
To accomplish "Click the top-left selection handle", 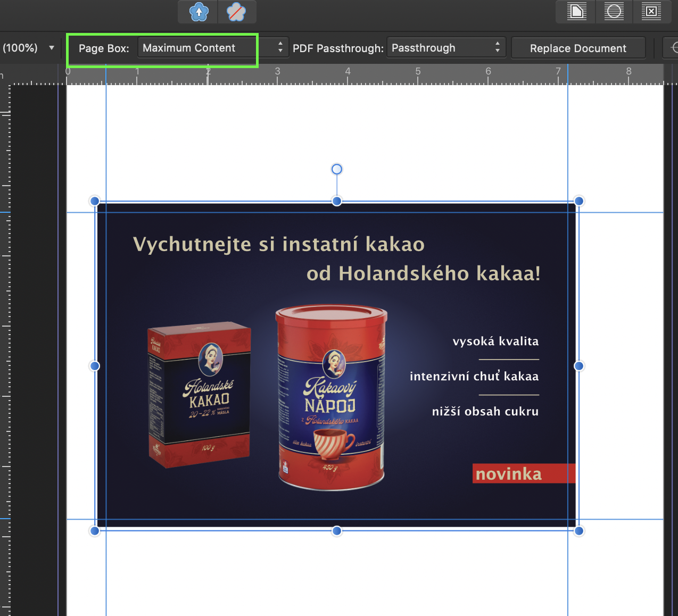I will [x=95, y=201].
